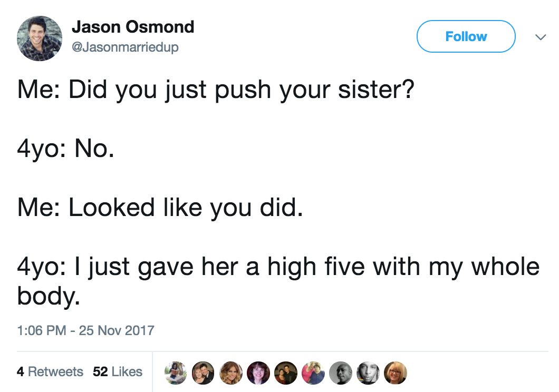Open liker avatar with pink and blue shirts
Image resolution: width=559 pixels, height=392 pixels.
tap(313, 373)
